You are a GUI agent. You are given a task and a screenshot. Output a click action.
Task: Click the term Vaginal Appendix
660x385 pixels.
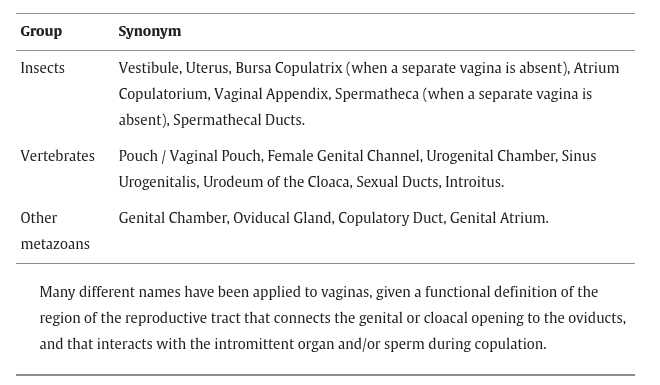[271, 94]
